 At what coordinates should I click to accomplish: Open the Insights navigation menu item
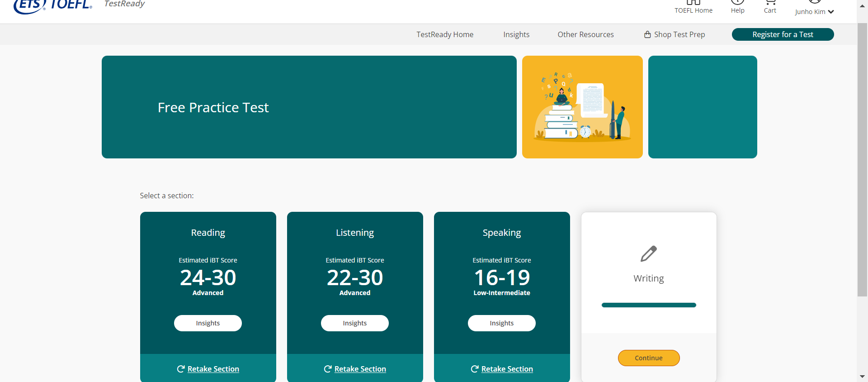(516, 34)
